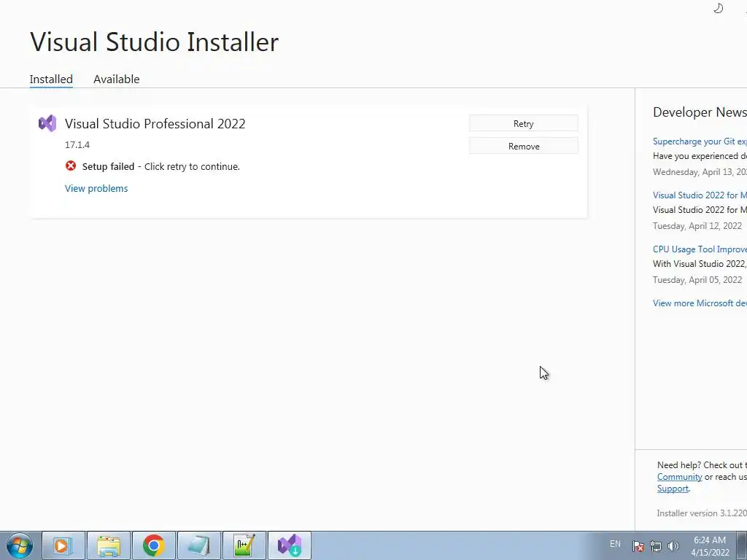This screenshot has width=747, height=560.
Task: Open the Support link
Action: point(673,489)
